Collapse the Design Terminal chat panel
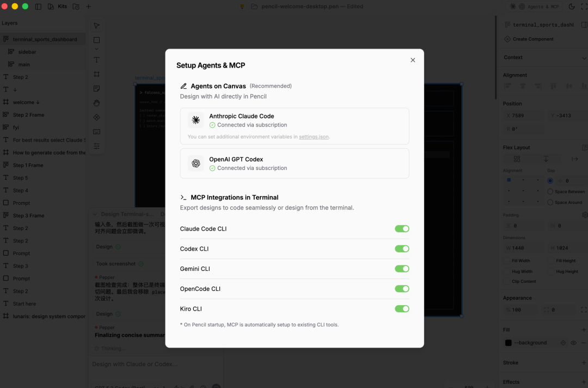The width and height of the screenshot is (588, 388). [95, 214]
